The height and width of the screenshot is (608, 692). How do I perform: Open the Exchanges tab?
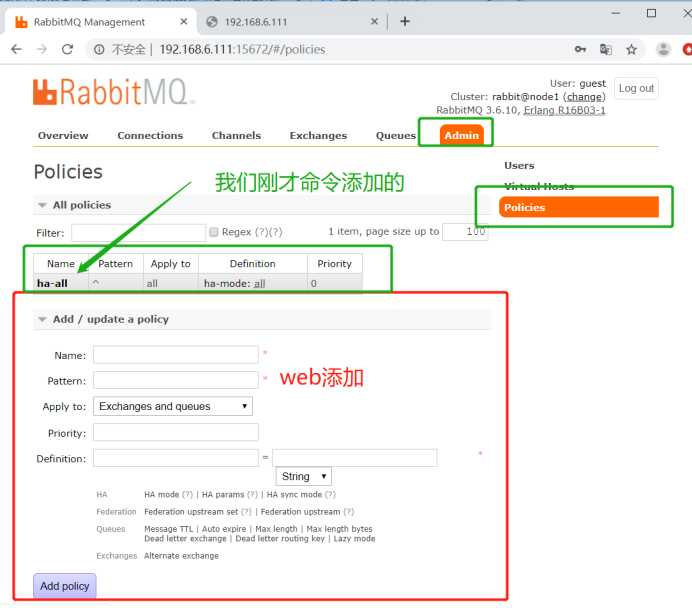(x=318, y=135)
